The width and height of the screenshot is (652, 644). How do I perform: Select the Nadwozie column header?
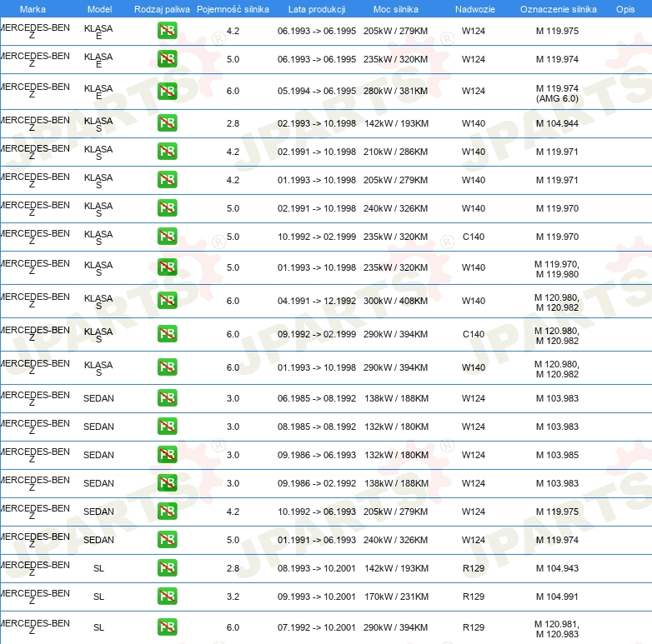473,9
